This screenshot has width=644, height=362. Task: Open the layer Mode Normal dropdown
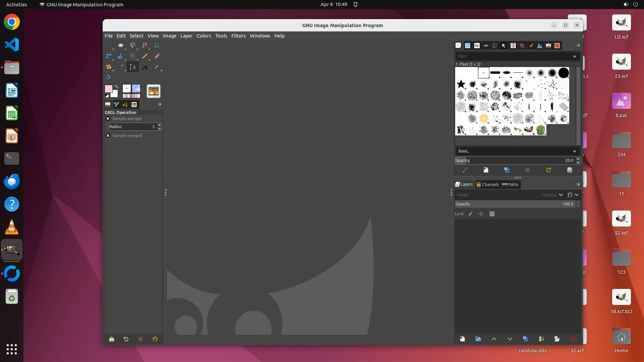[560, 195]
